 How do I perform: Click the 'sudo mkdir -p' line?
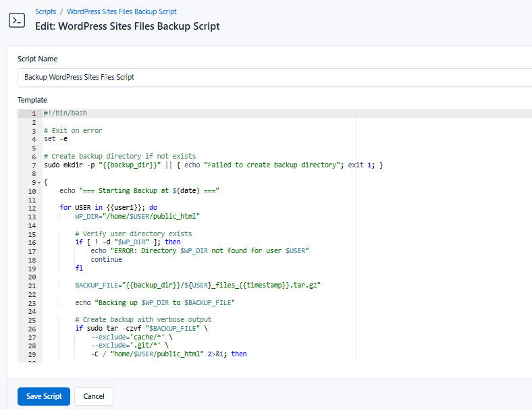coord(213,165)
